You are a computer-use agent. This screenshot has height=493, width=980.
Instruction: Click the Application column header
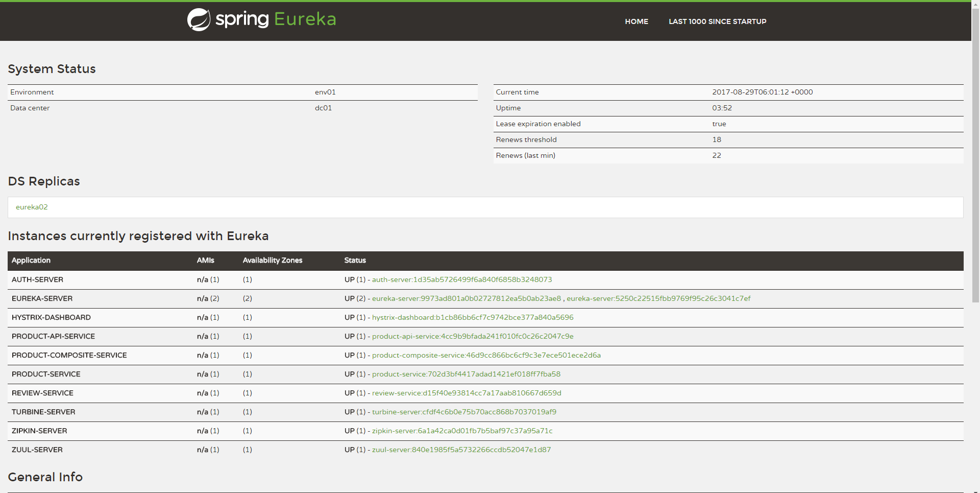click(x=31, y=261)
